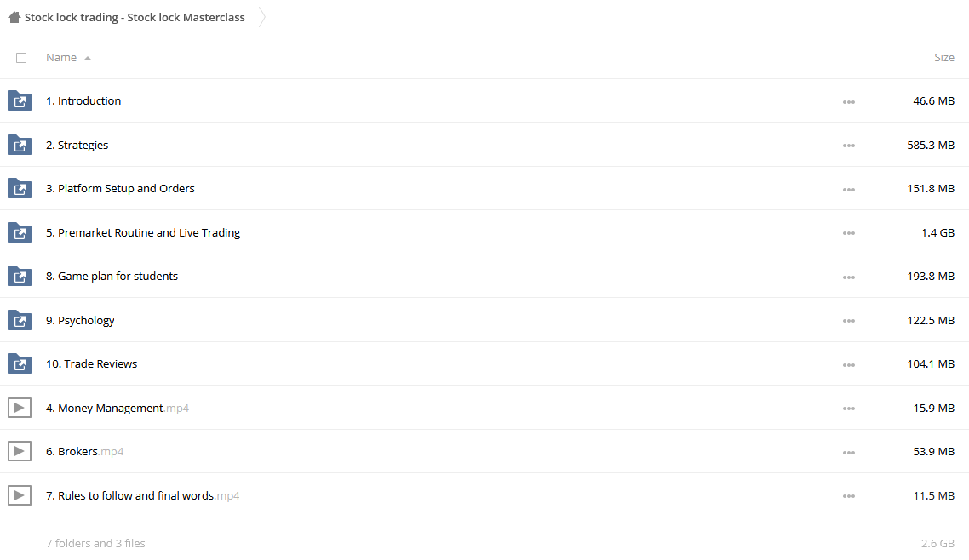Open three-dots menu for Premarket Routine folder
The image size is (969, 560).
(x=848, y=233)
